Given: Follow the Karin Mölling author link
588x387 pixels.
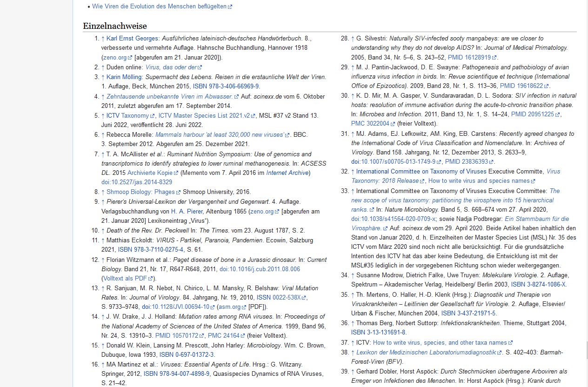Looking at the screenshot, I should coord(124,77).
